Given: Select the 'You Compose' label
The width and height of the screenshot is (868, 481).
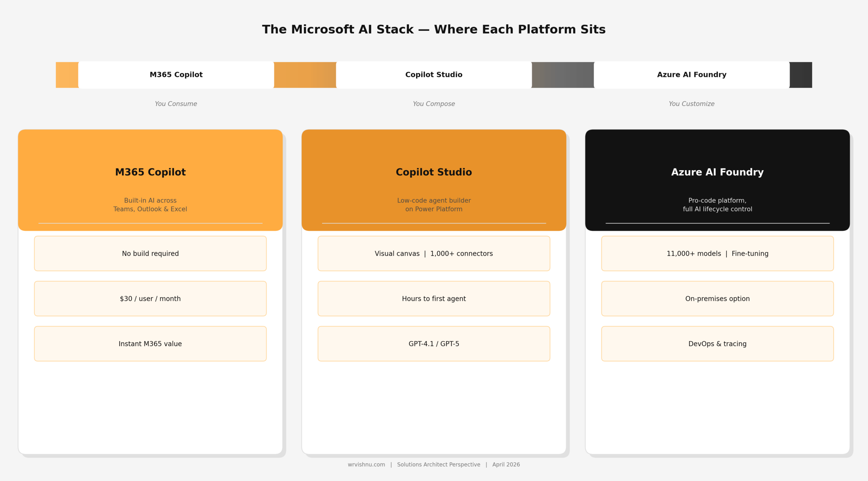Looking at the screenshot, I should [x=433, y=104].
